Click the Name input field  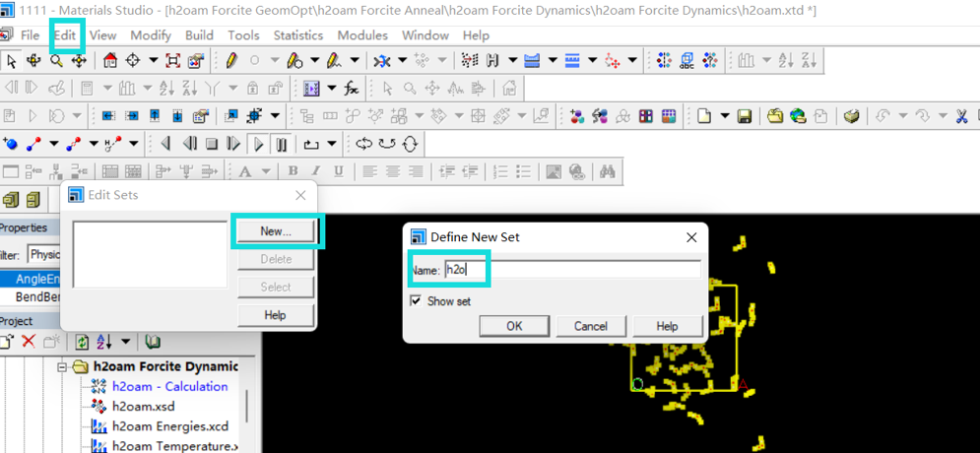click(x=572, y=269)
